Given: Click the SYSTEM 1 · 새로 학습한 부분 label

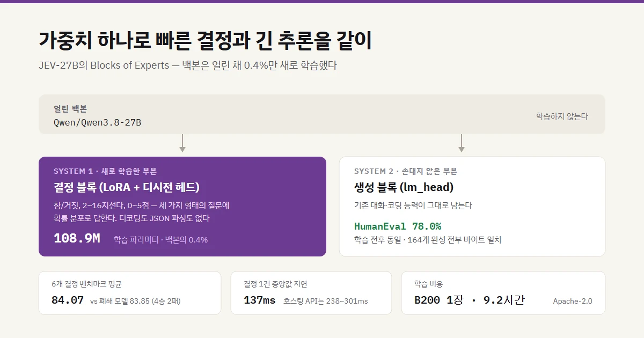Looking at the screenshot, I should pyautogui.click(x=105, y=171).
